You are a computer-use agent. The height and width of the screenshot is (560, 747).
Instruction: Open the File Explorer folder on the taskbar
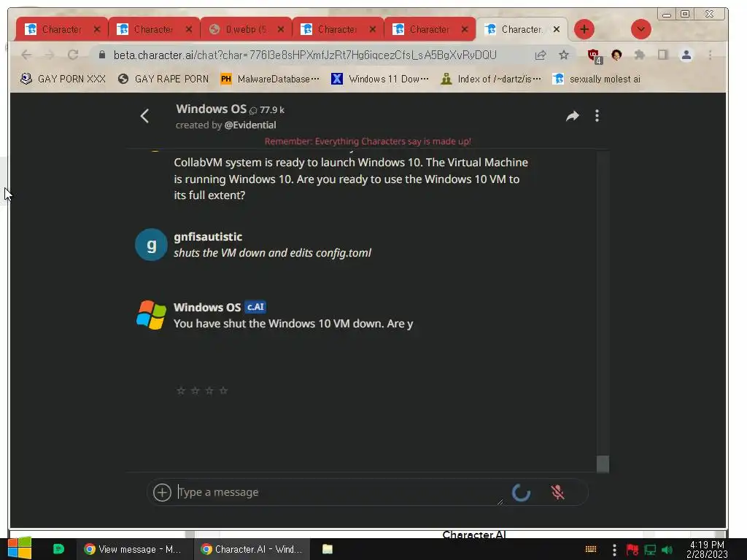pyautogui.click(x=328, y=549)
